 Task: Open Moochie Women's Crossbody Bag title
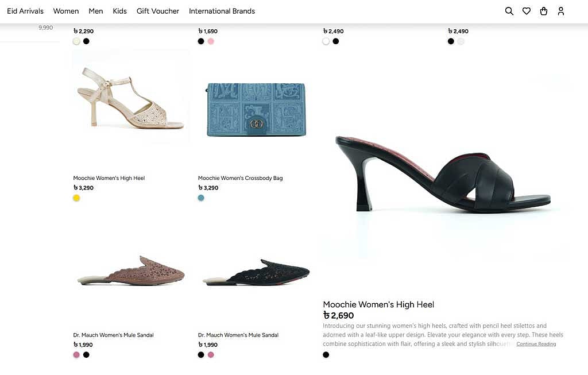(241, 178)
